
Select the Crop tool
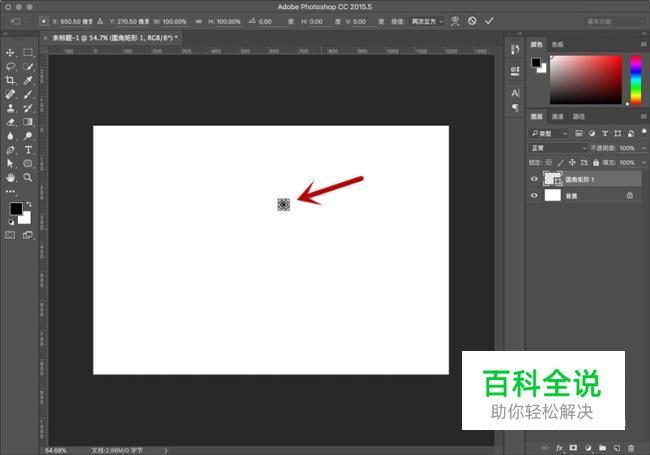(10, 80)
